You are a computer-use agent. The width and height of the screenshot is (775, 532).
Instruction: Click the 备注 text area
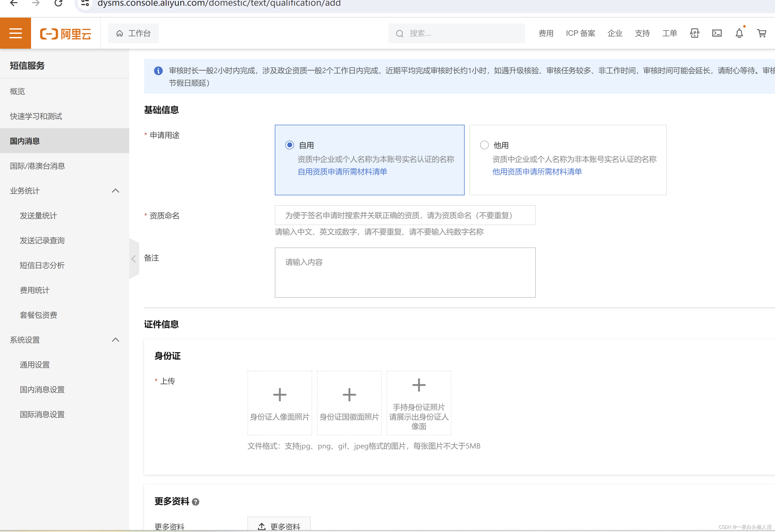pos(405,273)
